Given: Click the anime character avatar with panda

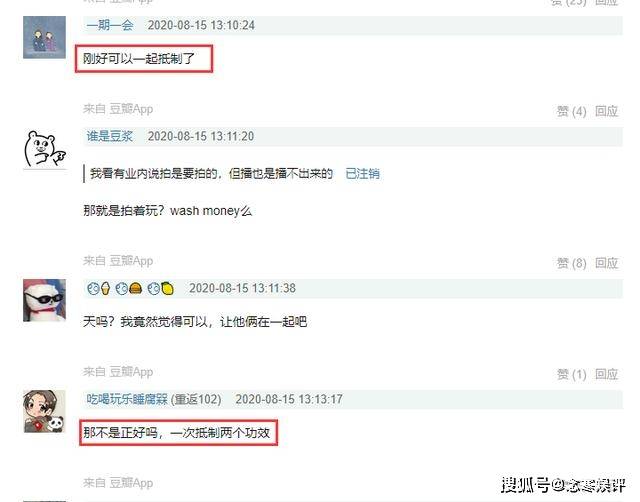Looking at the screenshot, I should 44,411.
